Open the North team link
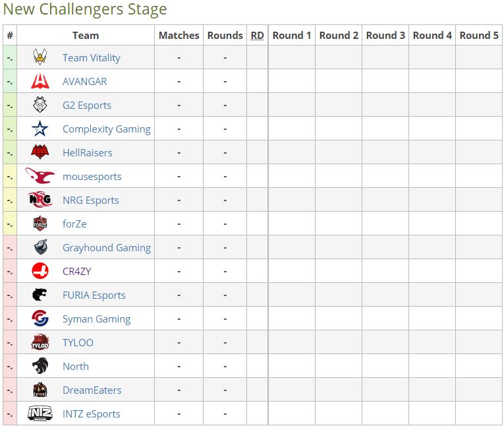Screen dimensions: 504x426 76,367
